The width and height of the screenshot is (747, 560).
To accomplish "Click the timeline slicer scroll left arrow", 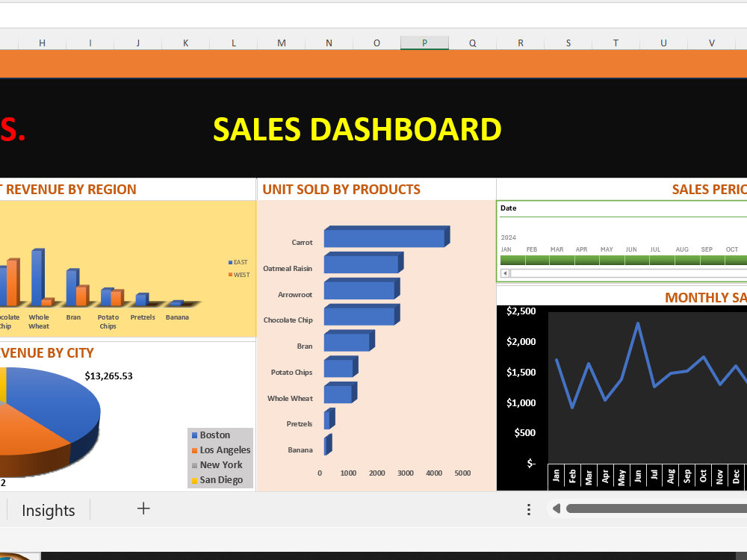I will tap(505, 273).
